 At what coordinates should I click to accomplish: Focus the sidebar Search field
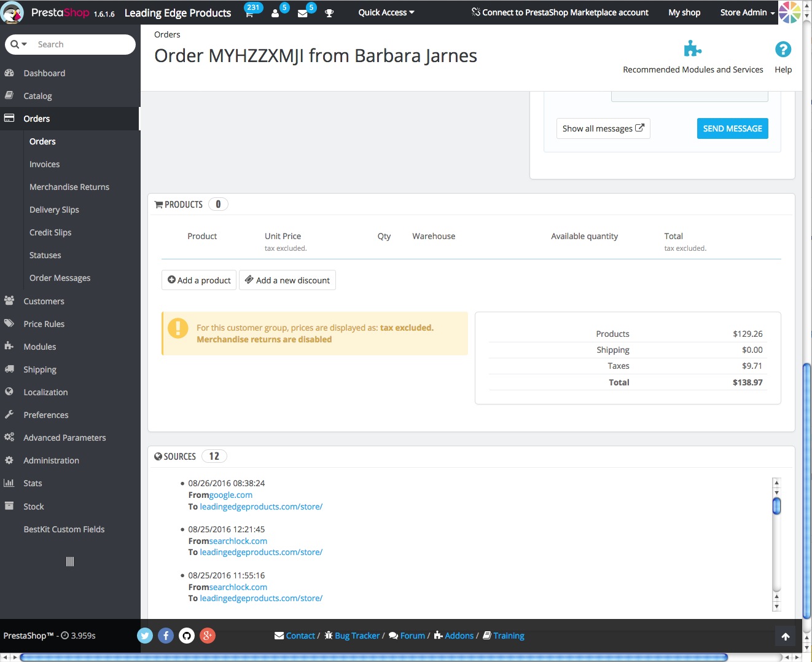(82, 44)
